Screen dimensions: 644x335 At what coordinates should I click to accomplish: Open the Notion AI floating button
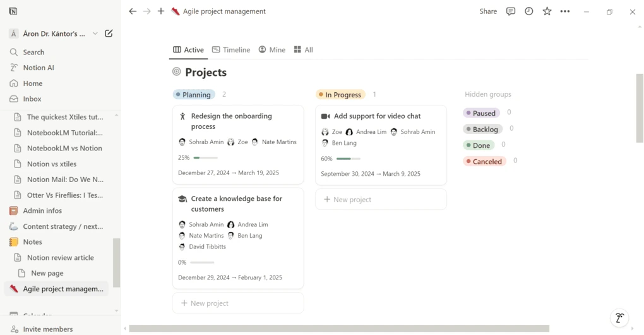coord(619,317)
